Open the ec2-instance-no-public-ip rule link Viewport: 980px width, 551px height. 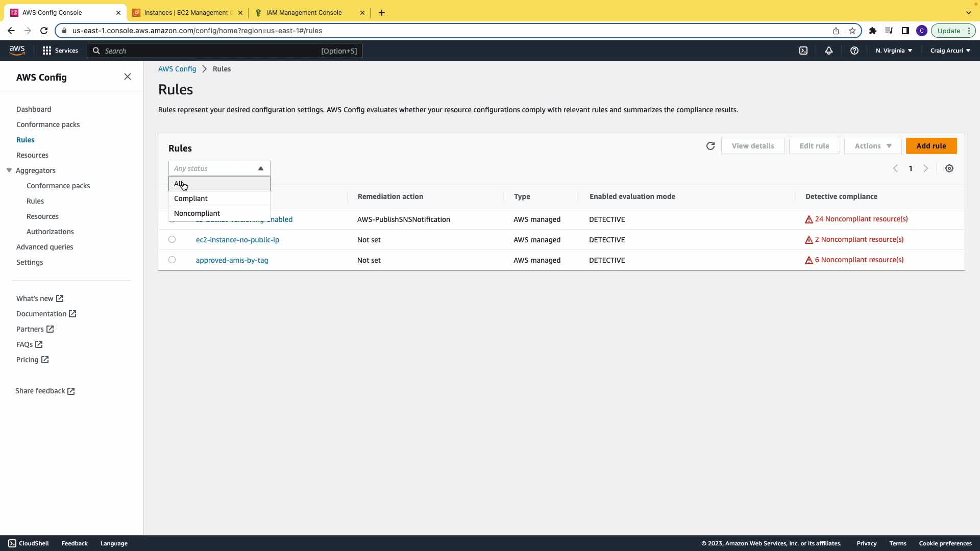click(x=237, y=240)
